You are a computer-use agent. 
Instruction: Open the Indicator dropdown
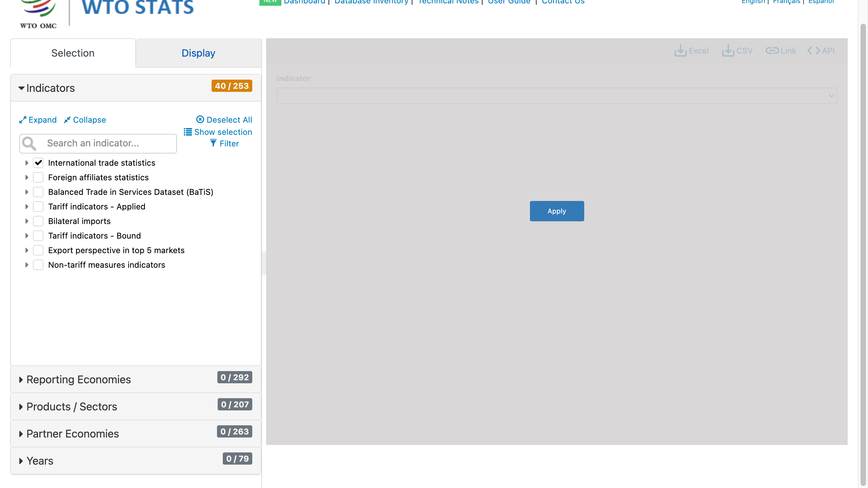click(556, 96)
